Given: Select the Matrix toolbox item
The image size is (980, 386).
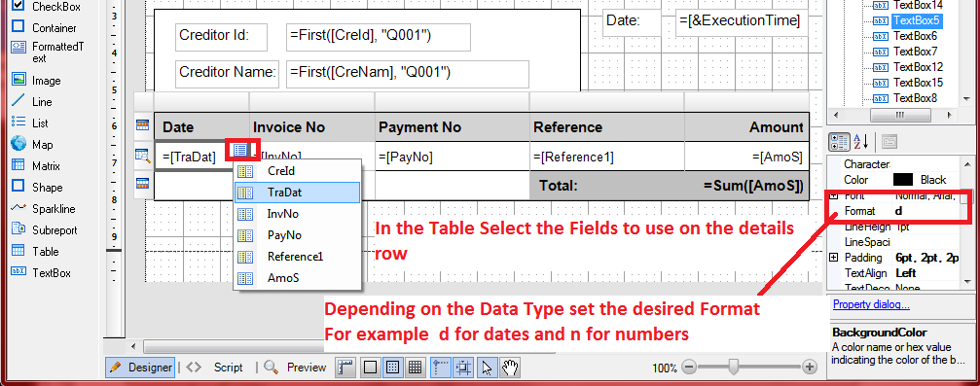Looking at the screenshot, I should pyautogui.click(x=36, y=165).
